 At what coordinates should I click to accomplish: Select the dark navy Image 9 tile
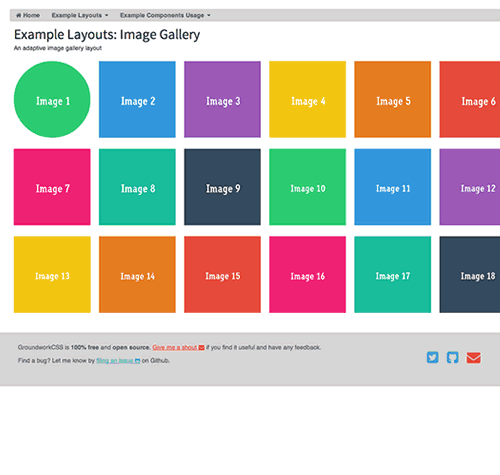222,187
